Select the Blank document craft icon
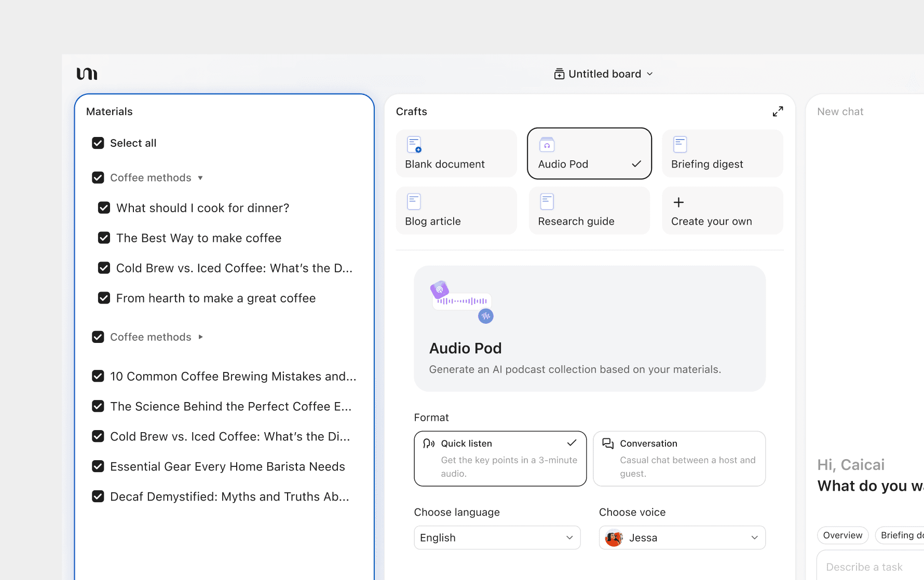This screenshot has height=580, width=924. point(414,145)
